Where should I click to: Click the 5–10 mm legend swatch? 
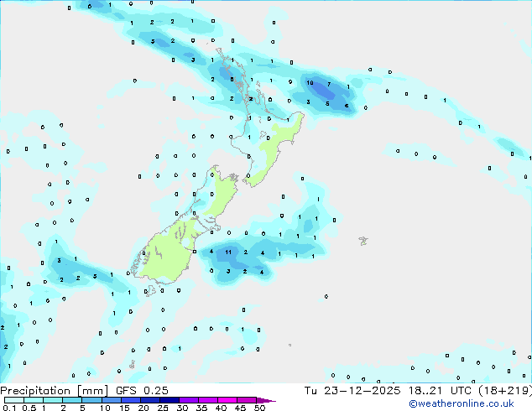click(x=91, y=400)
